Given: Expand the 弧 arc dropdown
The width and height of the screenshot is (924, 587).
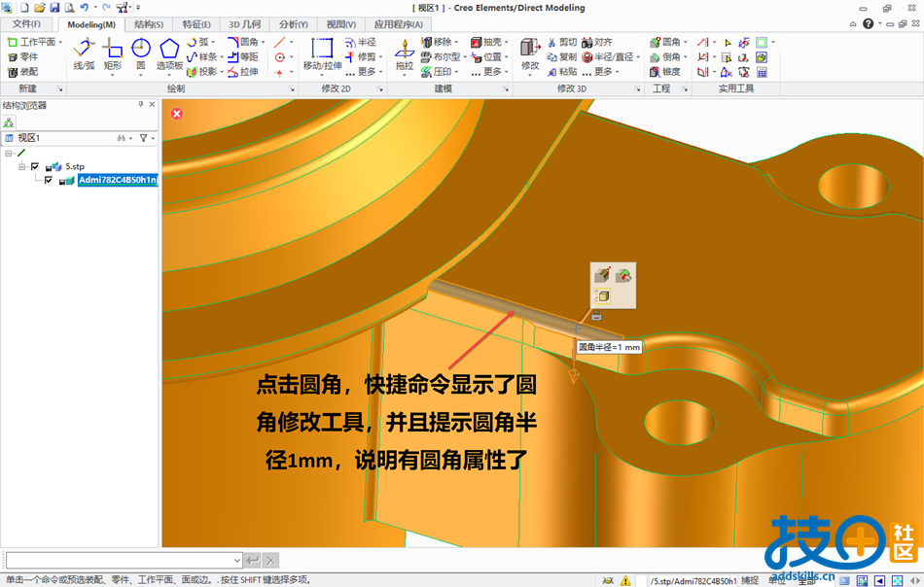Looking at the screenshot, I should pyautogui.click(x=213, y=43).
